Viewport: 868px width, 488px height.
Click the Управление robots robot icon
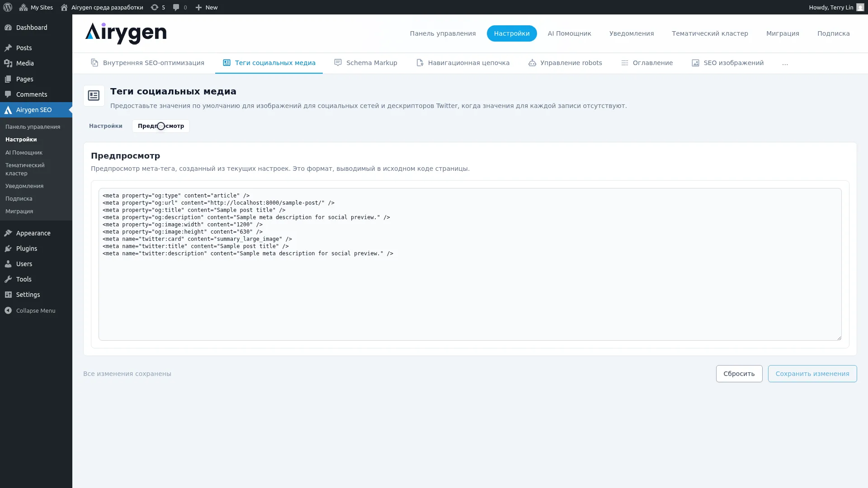[x=532, y=63]
